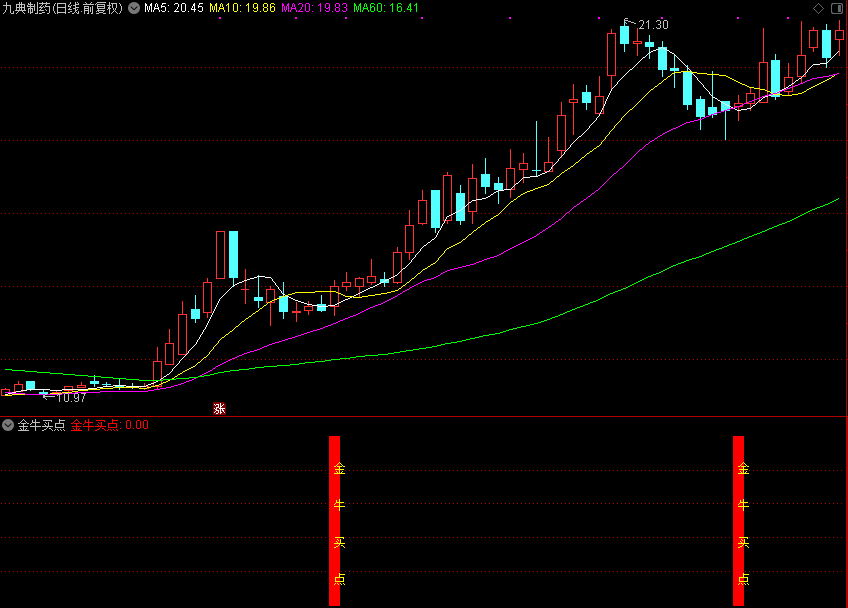The image size is (848, 608).
Task: Click the MA5: 20.45 label
Action: pos(174,8)
